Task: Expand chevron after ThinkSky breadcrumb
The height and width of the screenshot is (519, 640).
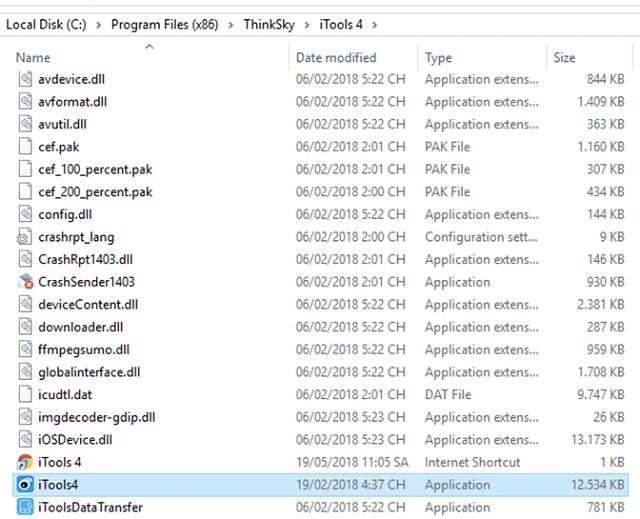Action: pos(307,25)
